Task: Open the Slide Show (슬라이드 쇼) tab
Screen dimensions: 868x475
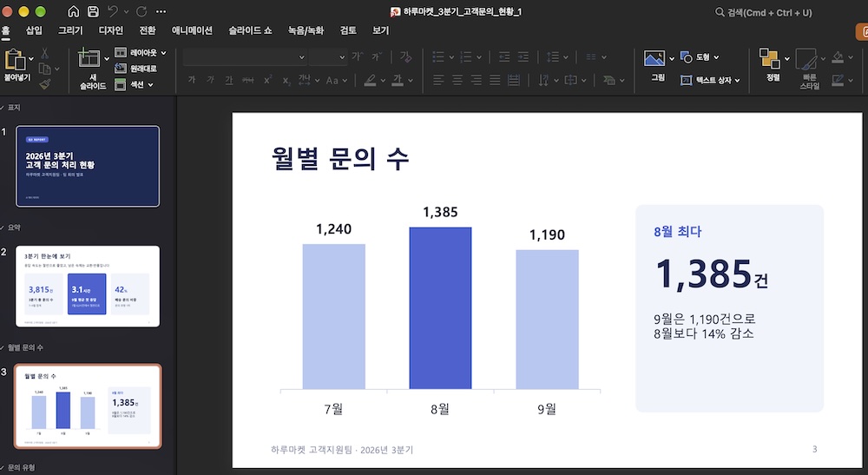Action: pos(250,30)
